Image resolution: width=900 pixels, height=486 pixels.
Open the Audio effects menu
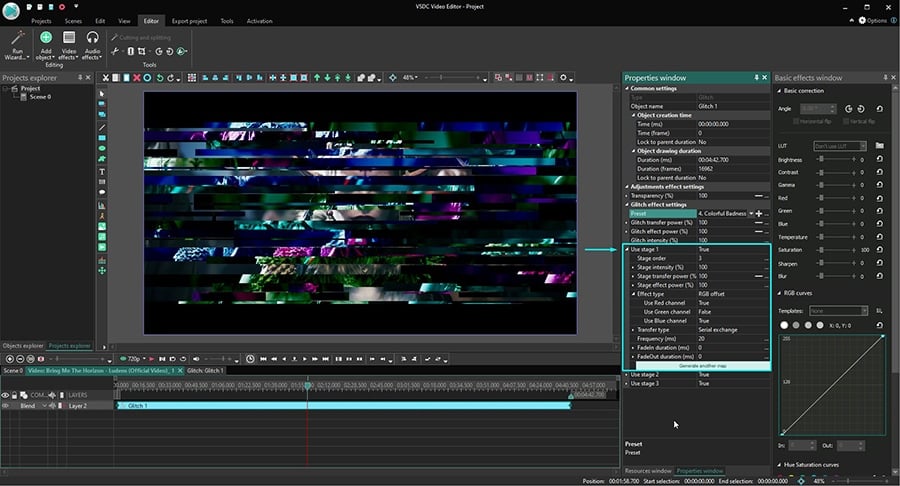92,46
